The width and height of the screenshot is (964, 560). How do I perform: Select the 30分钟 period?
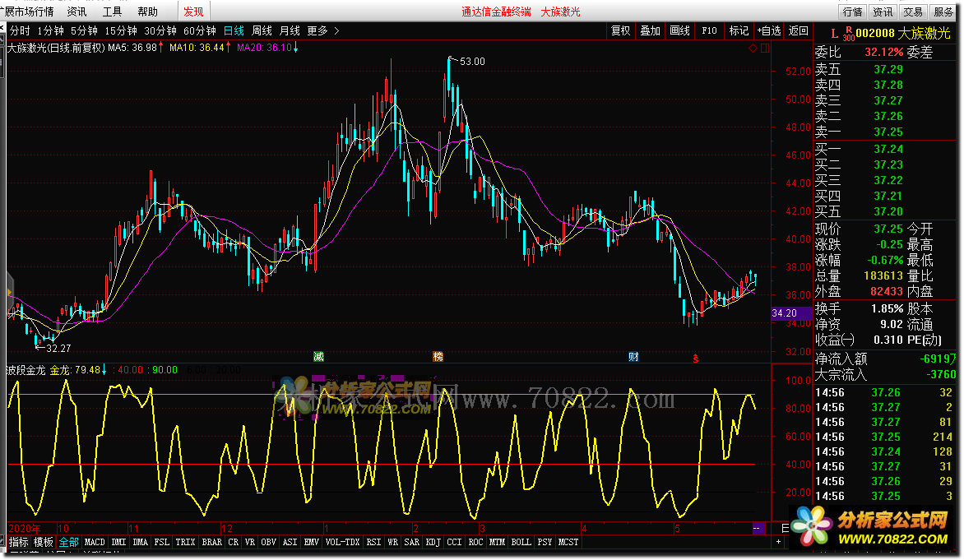pyautogui.click(x=160, y=30)
